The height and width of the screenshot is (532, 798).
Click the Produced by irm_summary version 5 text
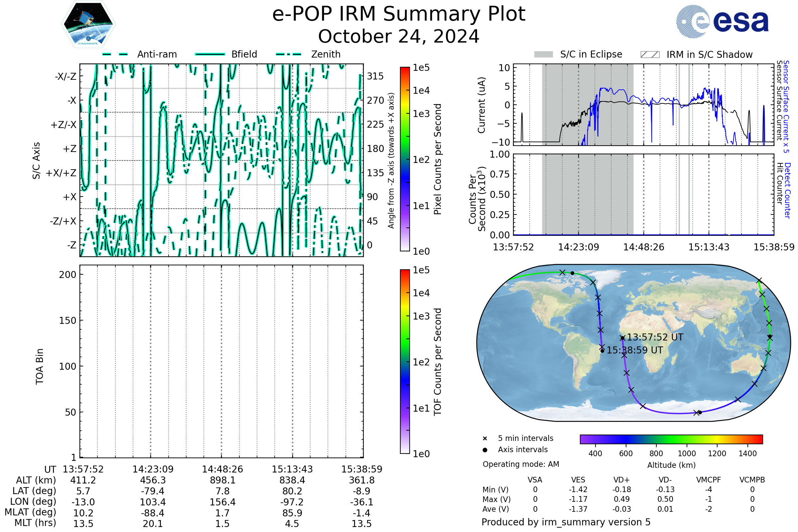pos(566,522)
